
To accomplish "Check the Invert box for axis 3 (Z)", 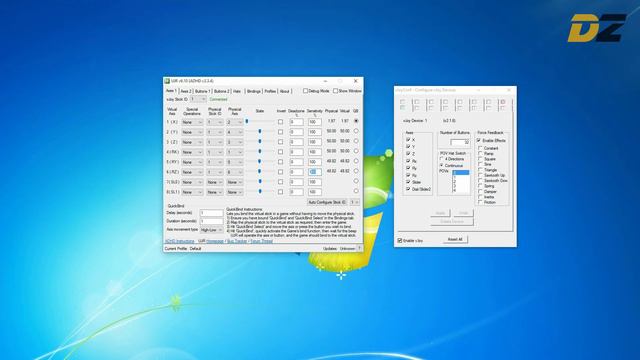I will (280, 142).
